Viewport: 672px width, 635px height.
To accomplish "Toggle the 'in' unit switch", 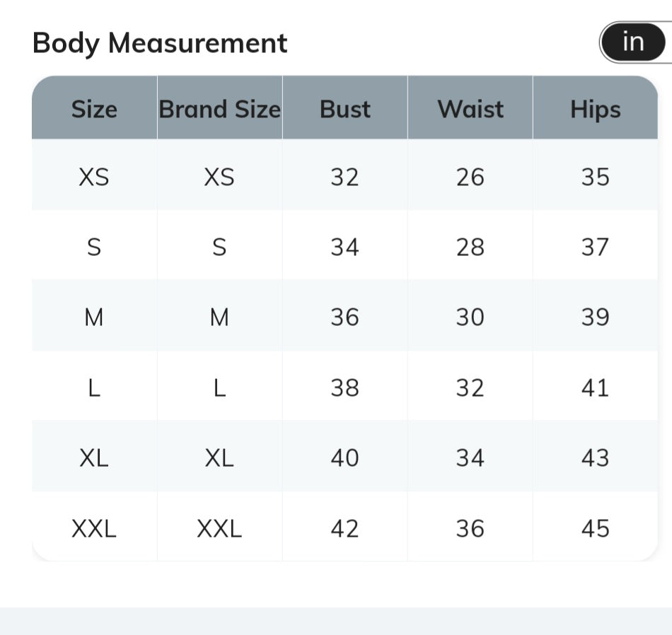I will click(x=633, y=42).
